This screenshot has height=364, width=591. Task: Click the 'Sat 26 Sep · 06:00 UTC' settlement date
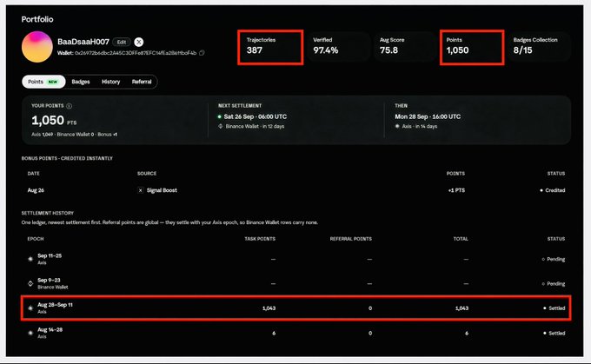256,116
